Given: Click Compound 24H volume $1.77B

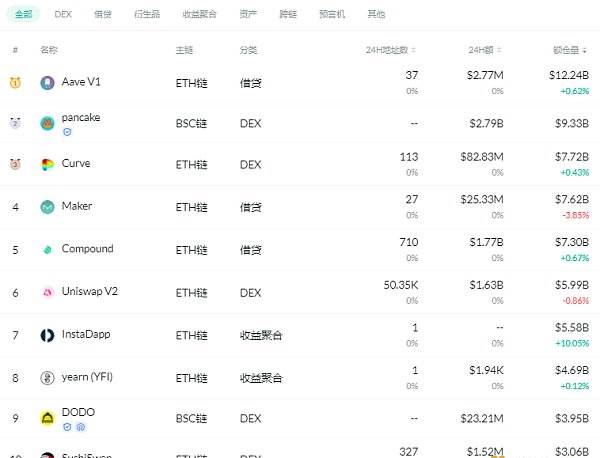Looking at the screenshot, I should 486,242.
